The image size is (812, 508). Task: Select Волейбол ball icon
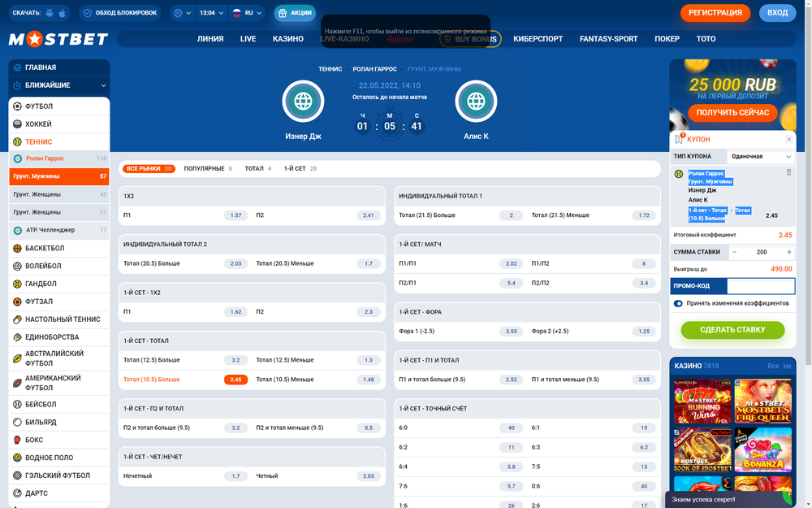click(17, 266)
